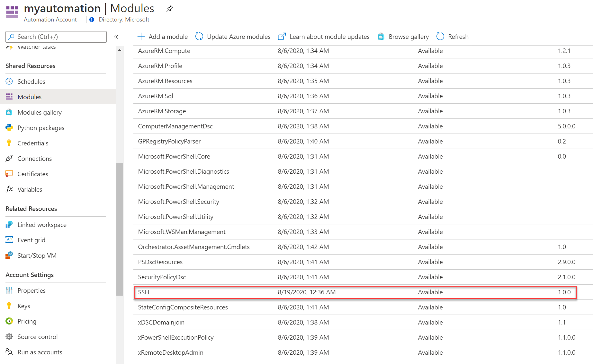
Task: Click the Modules grid icon in sidebar
Action: 9,97
